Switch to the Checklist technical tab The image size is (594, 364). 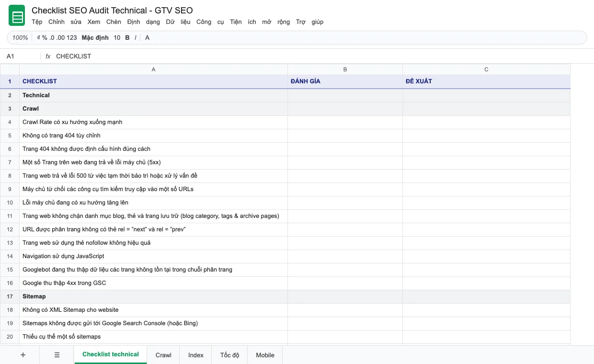click(111, 354)
